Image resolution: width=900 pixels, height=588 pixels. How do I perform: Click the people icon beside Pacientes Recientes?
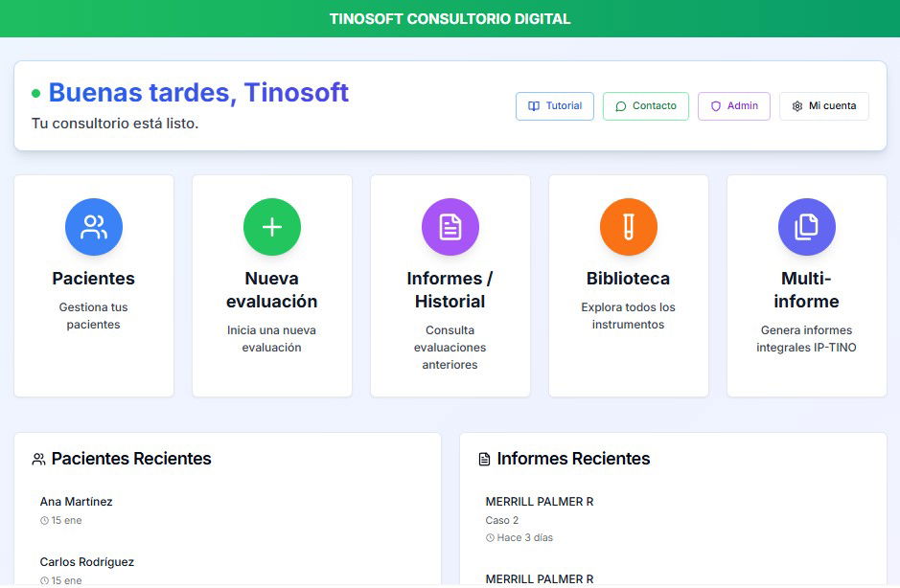[x=38, y=460]
